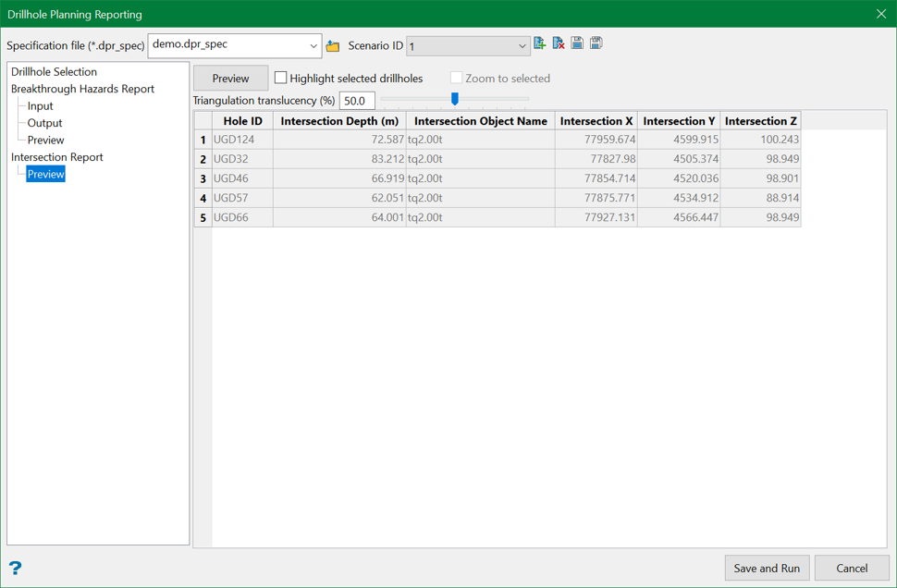Select Output under Breakthrough Hazards Report
The image size is (897, 588).
pyautogui.click(x=44, y=123)
